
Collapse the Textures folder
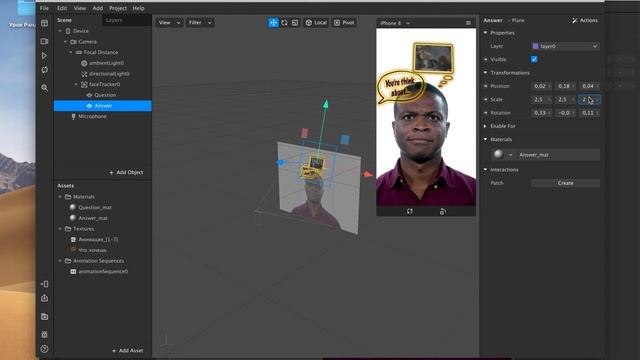(x=60, y=229)
